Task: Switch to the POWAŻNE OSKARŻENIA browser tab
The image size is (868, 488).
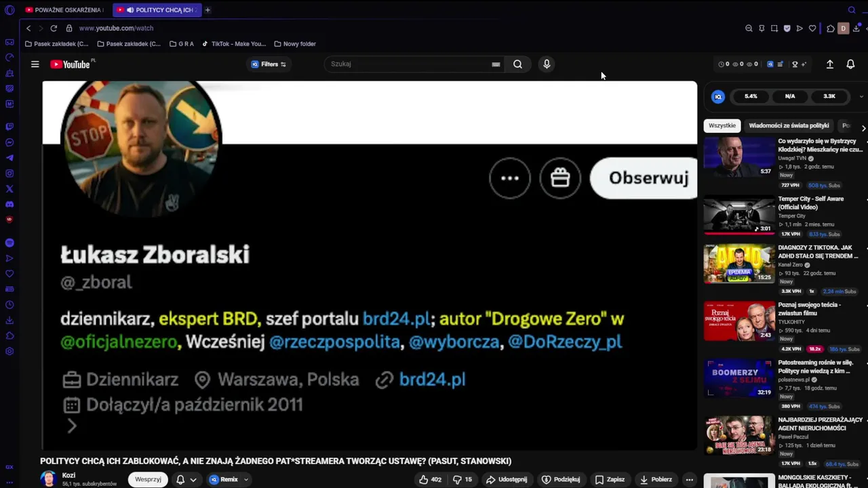Action: [x=64, y=9]
